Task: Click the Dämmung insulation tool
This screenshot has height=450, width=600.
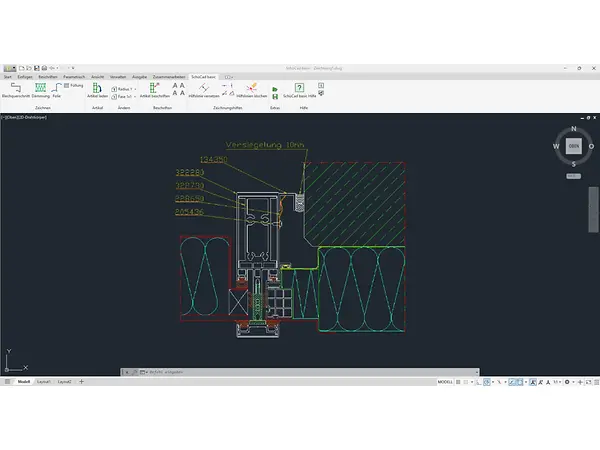Action: click(41, 89)
